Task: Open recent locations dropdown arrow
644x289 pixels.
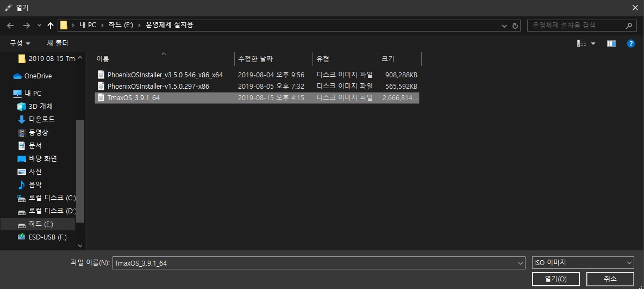Action: point(40,26)
